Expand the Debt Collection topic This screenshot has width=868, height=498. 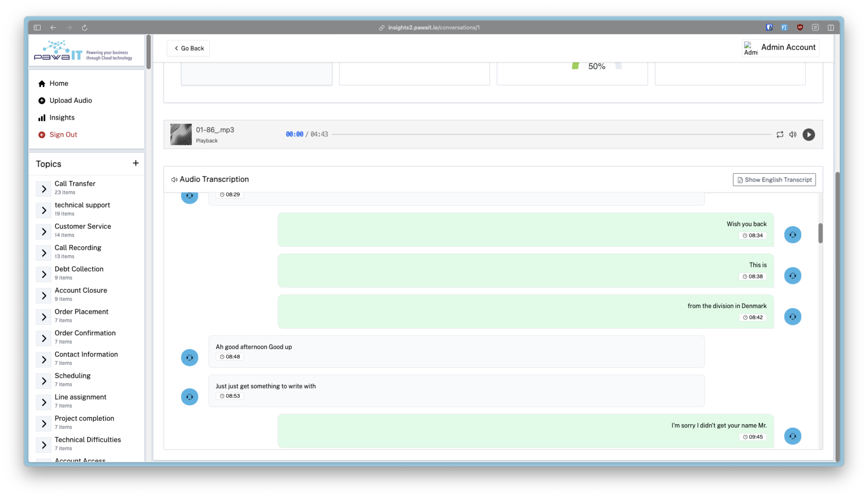pyautogui.click(x=44, y=274)
